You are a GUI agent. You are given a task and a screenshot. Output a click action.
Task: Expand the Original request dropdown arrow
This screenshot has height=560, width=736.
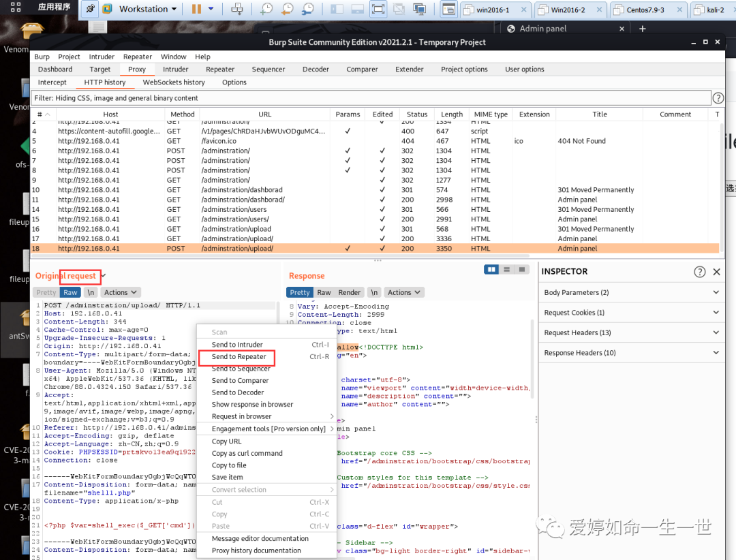tap(104, 275)
